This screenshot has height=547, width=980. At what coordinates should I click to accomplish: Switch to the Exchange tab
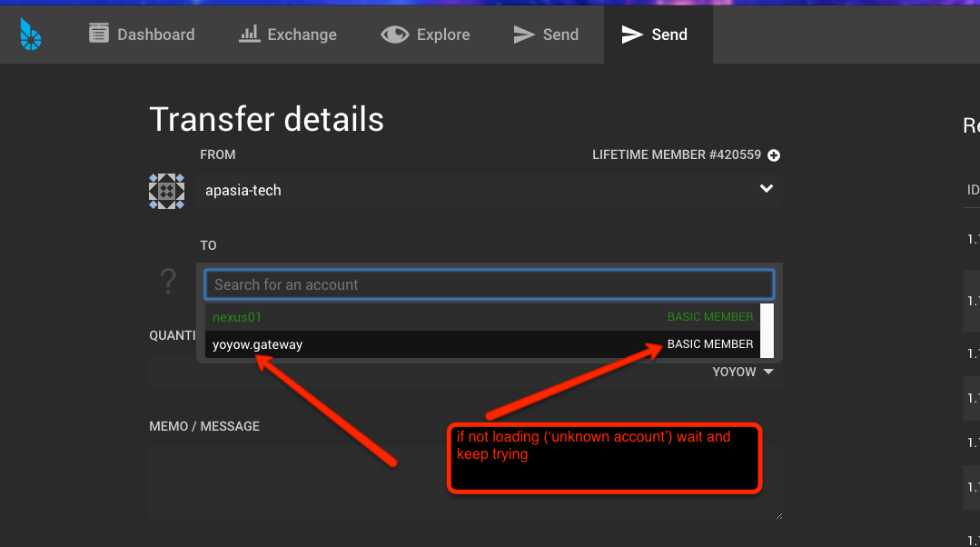288,35
